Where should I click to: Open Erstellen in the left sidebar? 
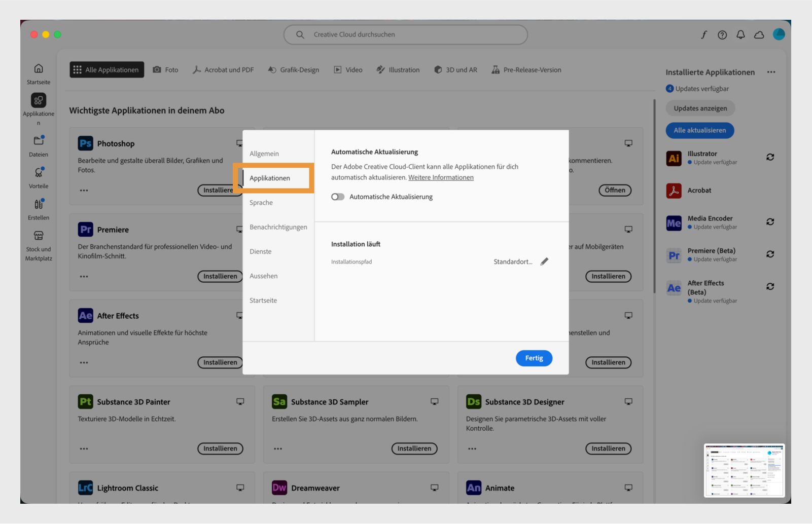coord(39,204)
